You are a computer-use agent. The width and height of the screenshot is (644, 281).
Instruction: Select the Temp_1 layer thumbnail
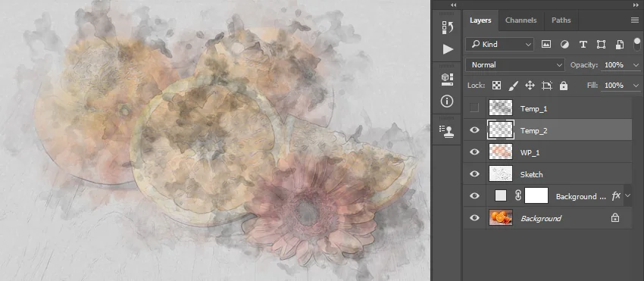click(501, 108)
